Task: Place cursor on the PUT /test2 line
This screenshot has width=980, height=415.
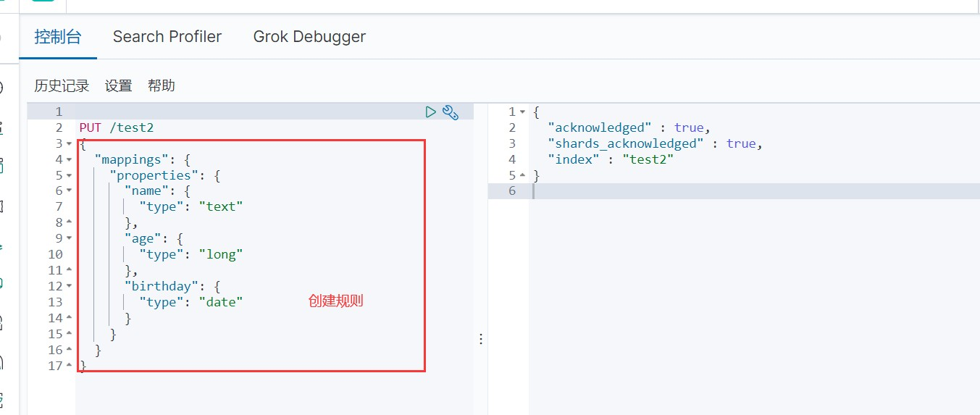Action: [x=117, y=128]
